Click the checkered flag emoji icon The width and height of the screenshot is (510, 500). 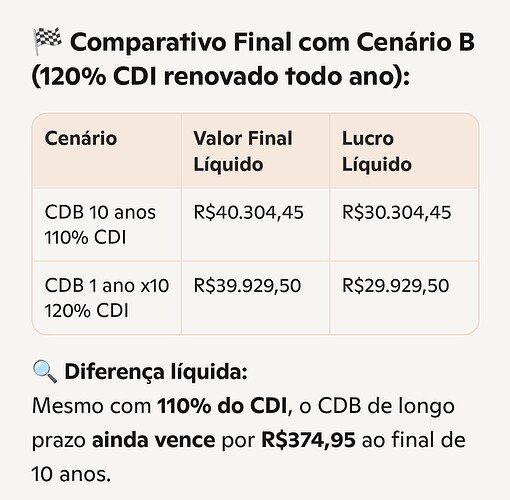tap(47, 42)
